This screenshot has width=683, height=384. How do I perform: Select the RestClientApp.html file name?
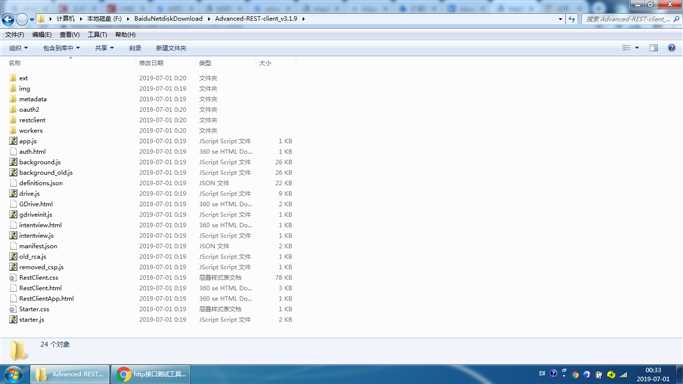(x=46, y=299)
